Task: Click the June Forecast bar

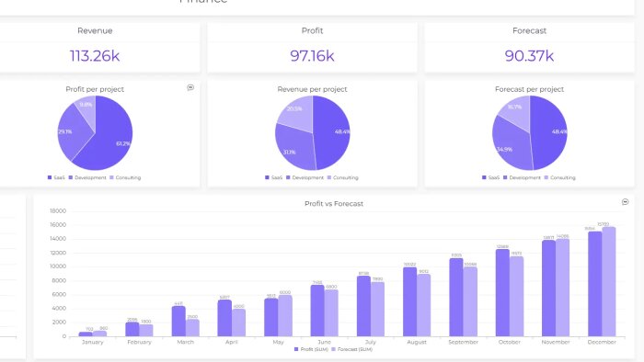Action: tap(331, 313)
